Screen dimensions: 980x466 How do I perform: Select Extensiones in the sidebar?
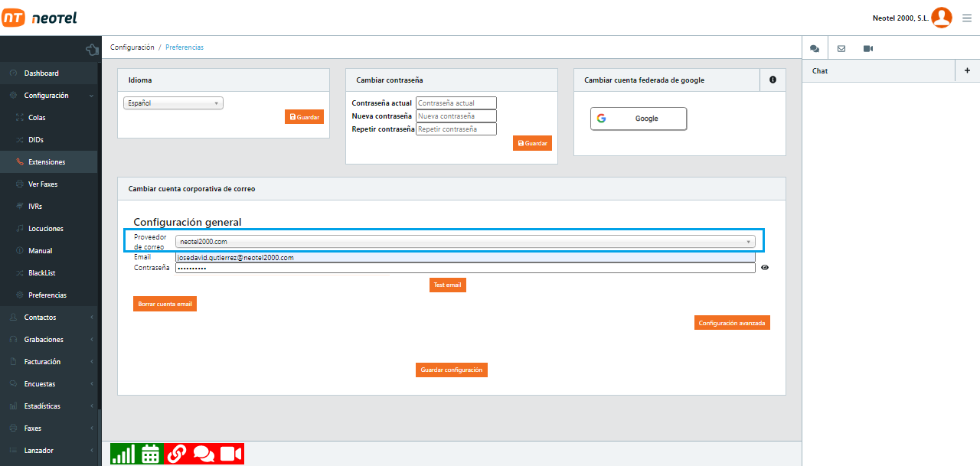pos(47,162)
